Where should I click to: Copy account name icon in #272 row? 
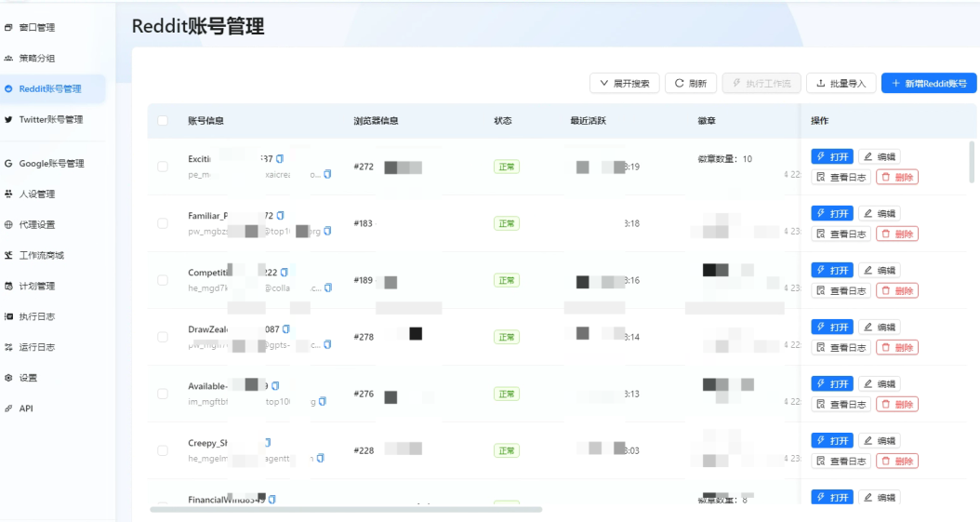pos(280,159)
